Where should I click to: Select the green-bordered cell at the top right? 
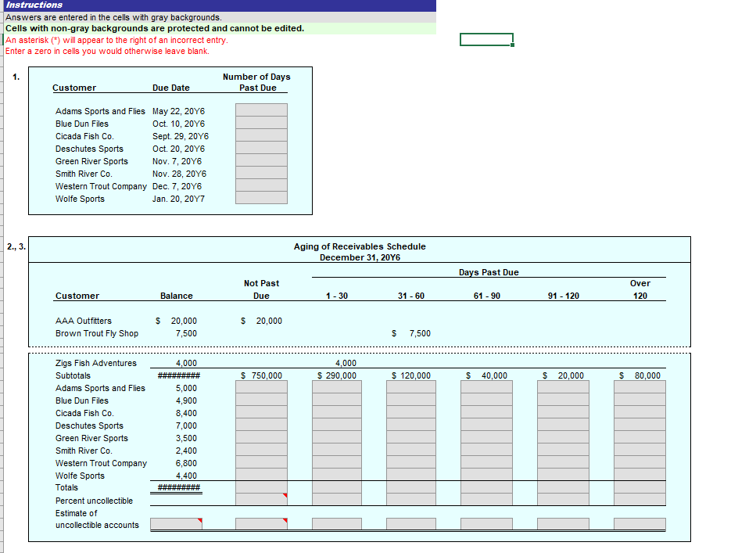point(485,39)
